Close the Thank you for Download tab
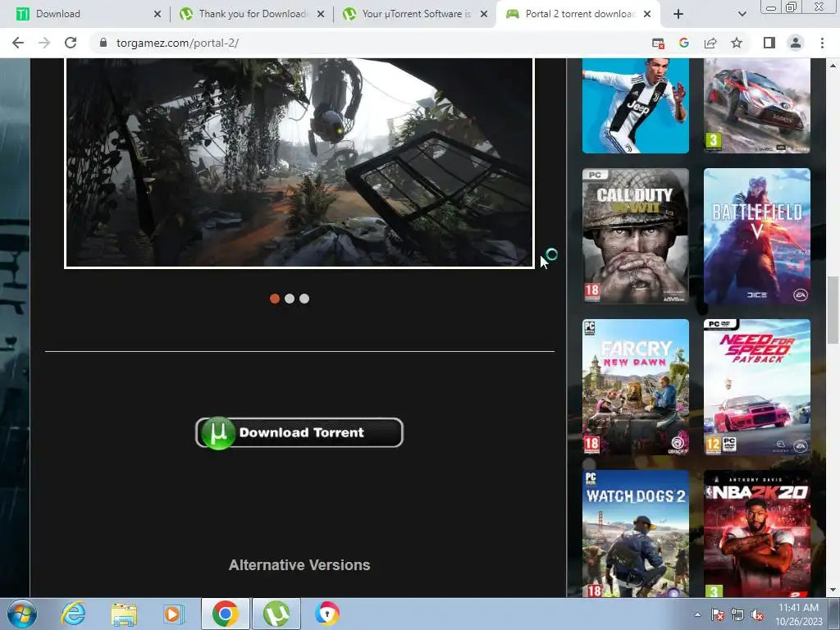 [321, 14]
